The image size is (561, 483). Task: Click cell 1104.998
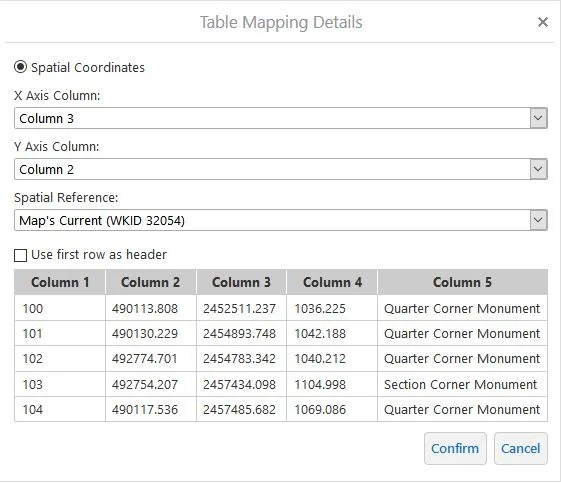pyautogui.click(x=332, y=384)
